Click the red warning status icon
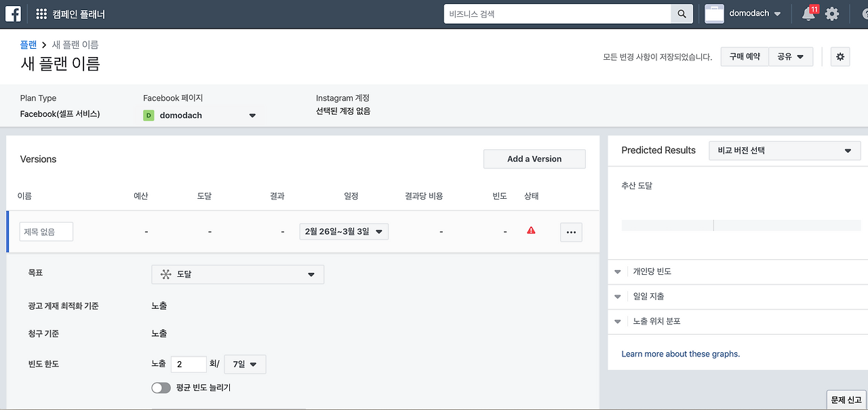The width and height of the screenshot is (868, 410). tap(531, 231)
